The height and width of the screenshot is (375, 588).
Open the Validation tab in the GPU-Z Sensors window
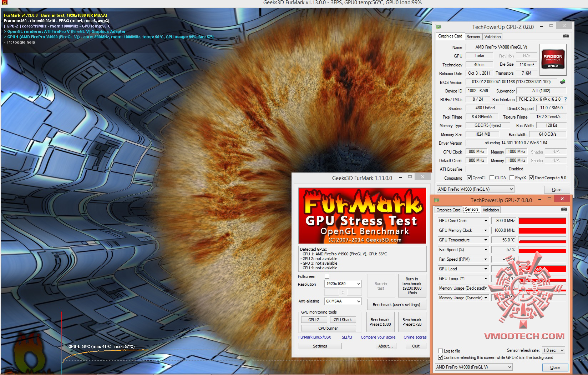(491, 210)
